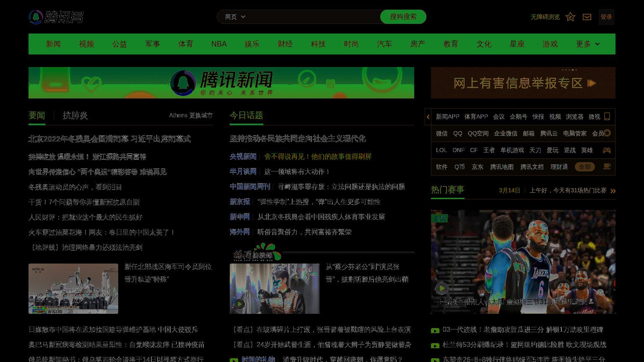The width and height of the screenshot is (644, 362).
Task: Open 电脑管家 link
Action: tap(575, 133)
